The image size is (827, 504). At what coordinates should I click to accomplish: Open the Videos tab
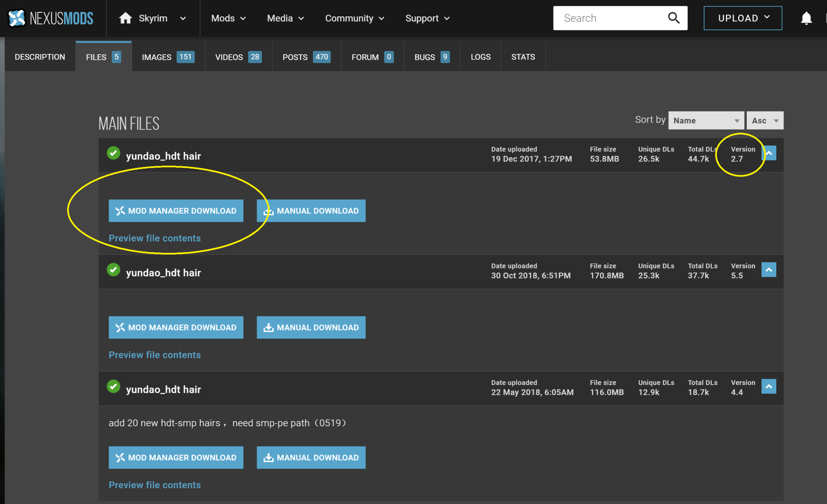[238, 57]
